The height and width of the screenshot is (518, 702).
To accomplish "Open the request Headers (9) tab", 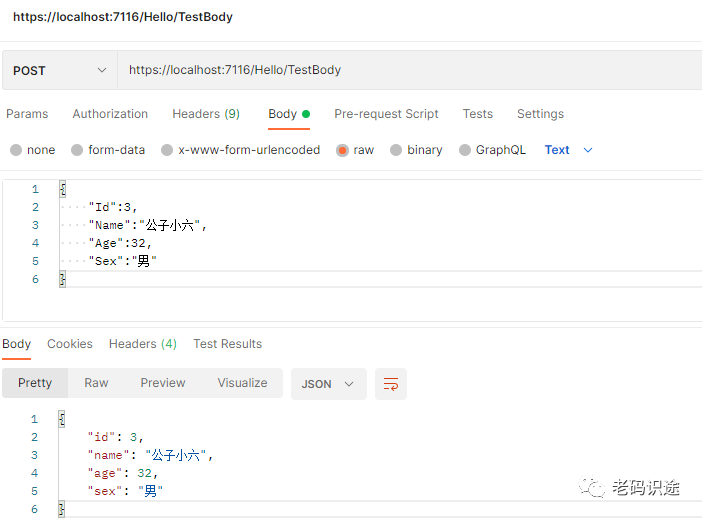I will click(206, 114).
